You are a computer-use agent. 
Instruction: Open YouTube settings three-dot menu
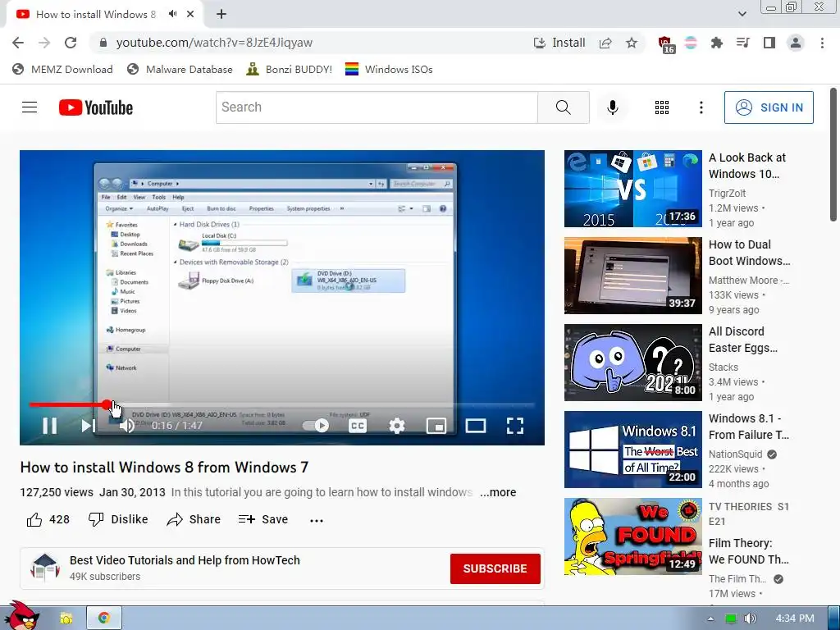click(x=701, y=107)
